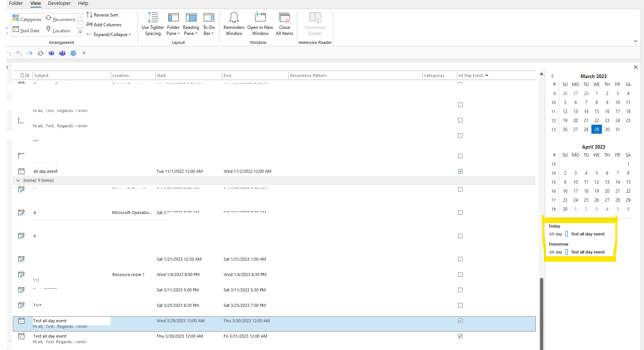Open the Folder tab
The width and height of the screenshot is (644, 350).
click(x=16, y=3)
